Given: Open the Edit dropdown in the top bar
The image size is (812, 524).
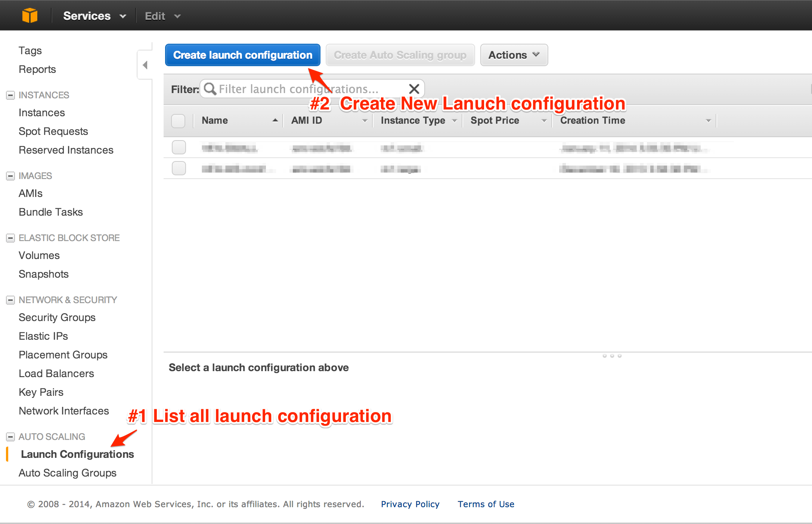Looking at the screenshot, I should (x=162, y=16).
